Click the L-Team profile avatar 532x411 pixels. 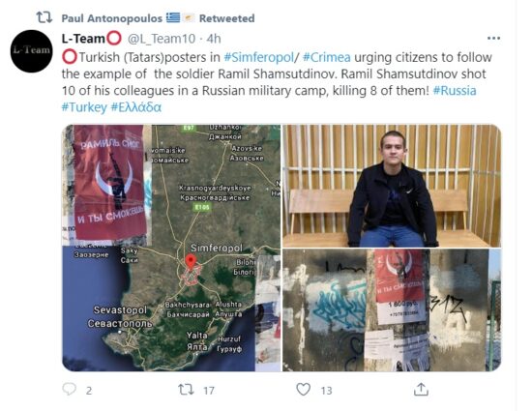(32, 51)
